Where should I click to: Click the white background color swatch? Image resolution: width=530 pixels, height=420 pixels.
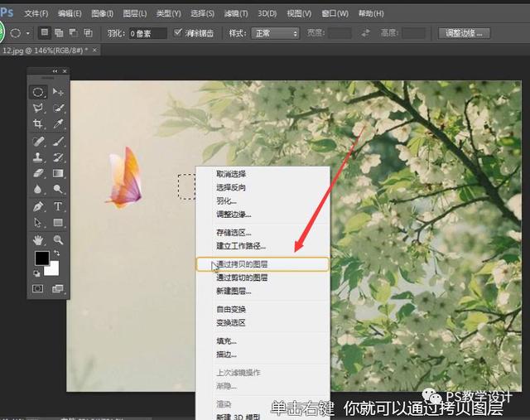(53, 270)
